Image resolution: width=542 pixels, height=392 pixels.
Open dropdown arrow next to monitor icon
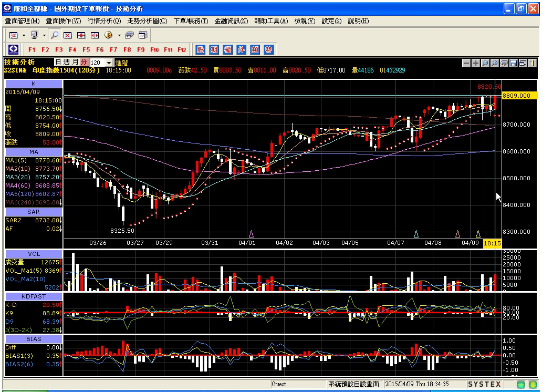[44, 35]
